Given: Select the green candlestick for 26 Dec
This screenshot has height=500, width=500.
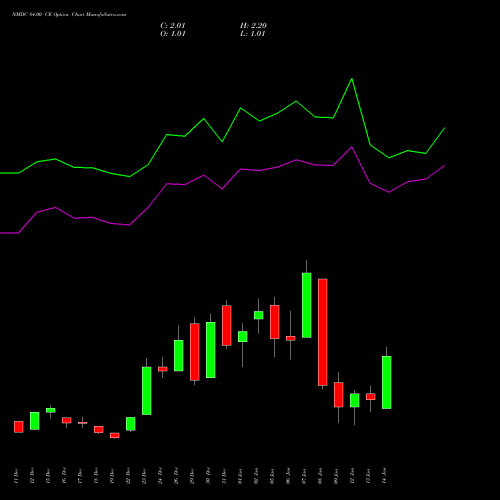Looking at the screenshot, I should point(179,355).
